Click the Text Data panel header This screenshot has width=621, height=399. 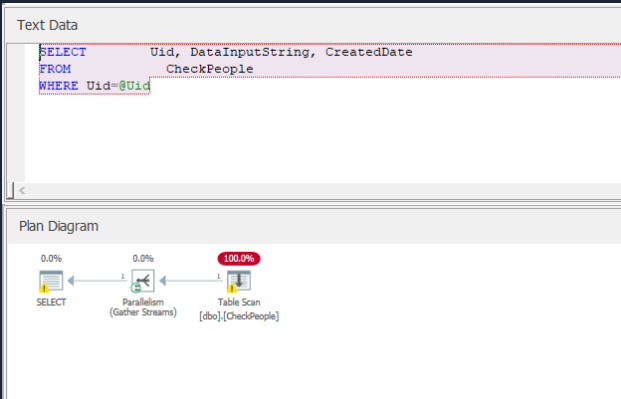(x=47, y=25)
